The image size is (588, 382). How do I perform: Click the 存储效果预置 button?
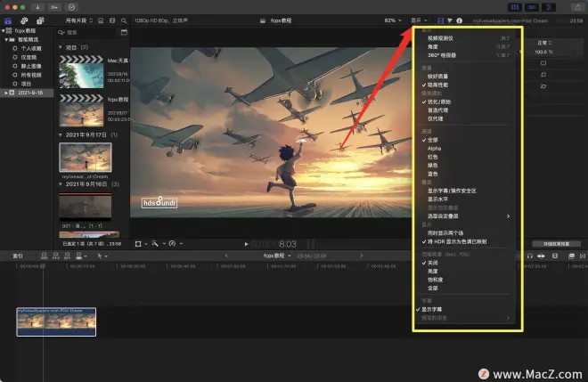[x=556, y=244]
